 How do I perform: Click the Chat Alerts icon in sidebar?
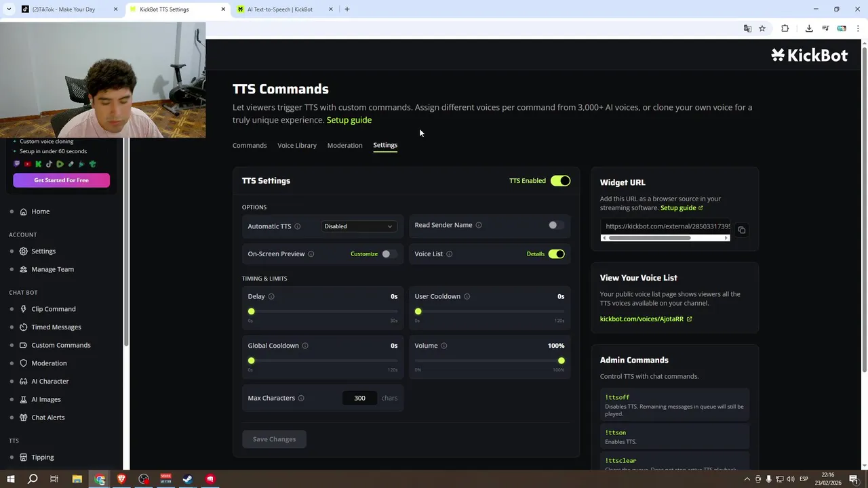[24, 418]
